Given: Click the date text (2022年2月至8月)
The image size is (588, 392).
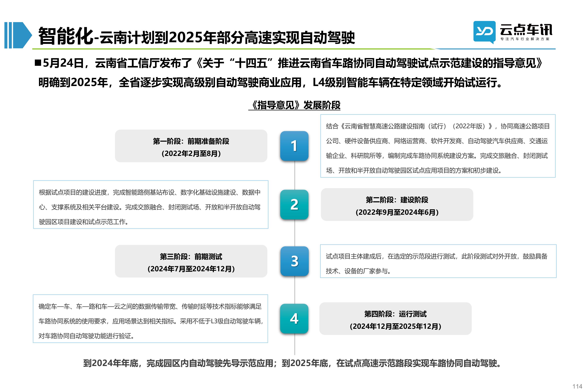Looking at the screenshot, I should [191, 154].
